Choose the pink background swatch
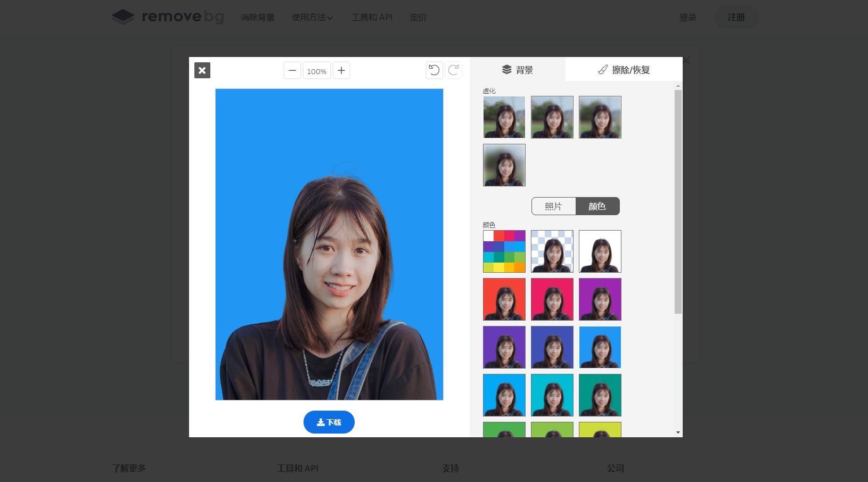Viewport: 868px width, 482px height. tap(552, 299)
